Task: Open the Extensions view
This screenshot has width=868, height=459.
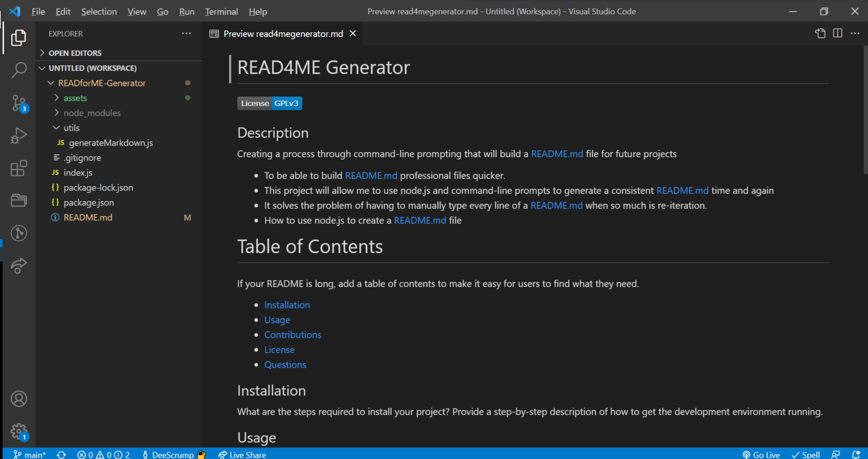Action: click(x=19, y=168)
